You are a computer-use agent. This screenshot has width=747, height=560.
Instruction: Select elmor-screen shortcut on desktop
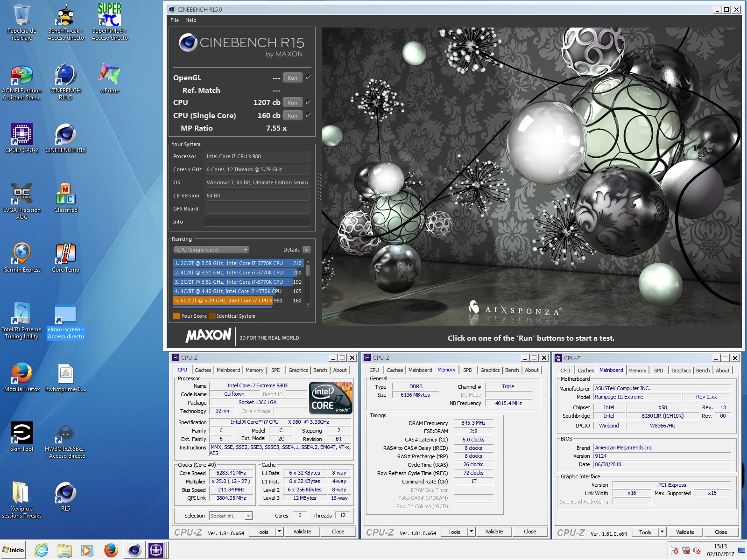point(65,321)
